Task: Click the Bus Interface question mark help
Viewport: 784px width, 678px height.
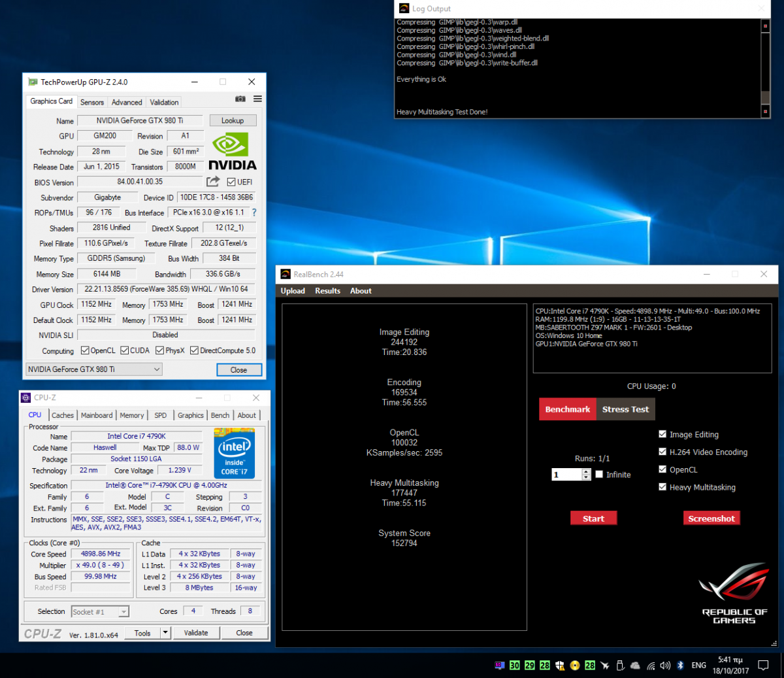Action: click(x=254, y=212)
